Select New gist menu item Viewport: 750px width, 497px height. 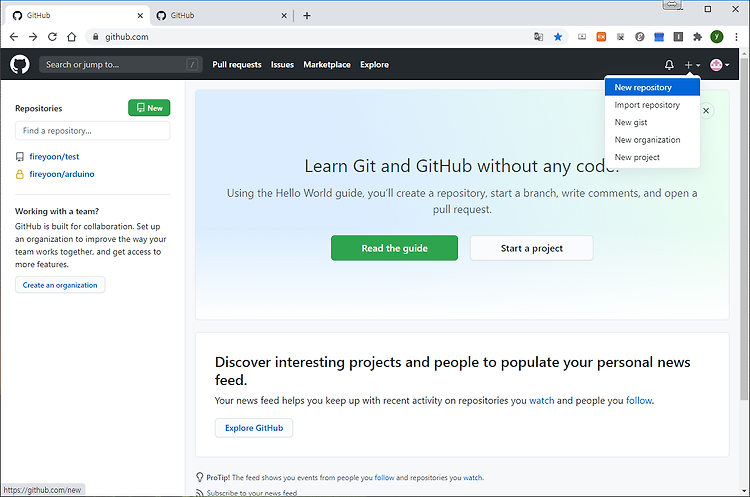point(652,122)
